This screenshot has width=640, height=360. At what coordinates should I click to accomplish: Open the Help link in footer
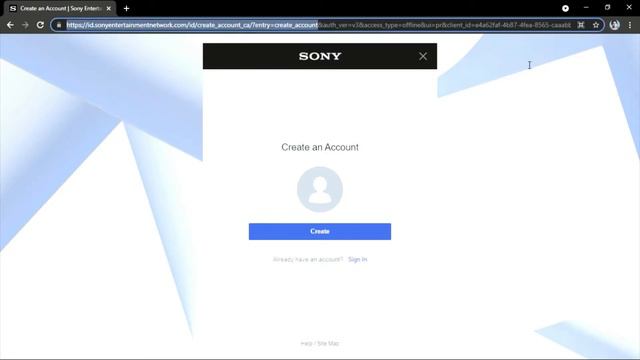pyautogui.click(x=306, y=343)
